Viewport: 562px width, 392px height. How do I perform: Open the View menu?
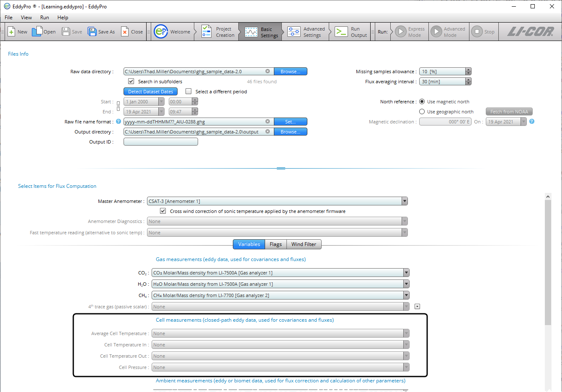[x=26, y=18]
